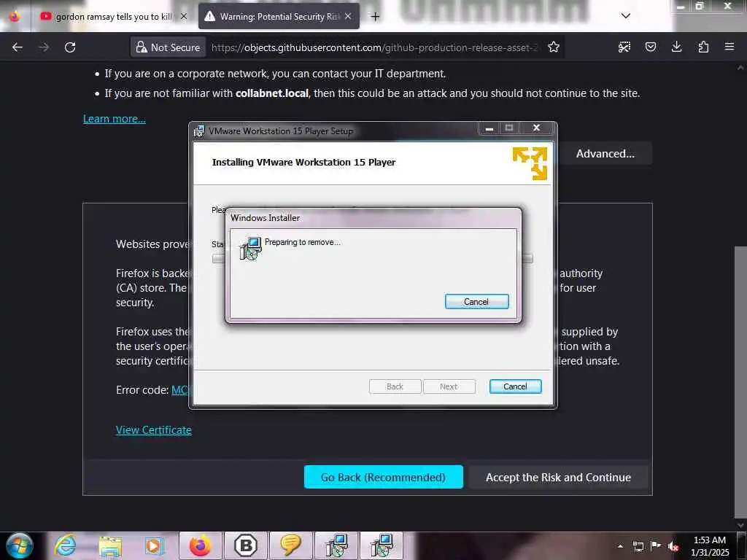Click the Firefox logo in tab strip
Screen dimensions: 747x560
click(15, 17)
